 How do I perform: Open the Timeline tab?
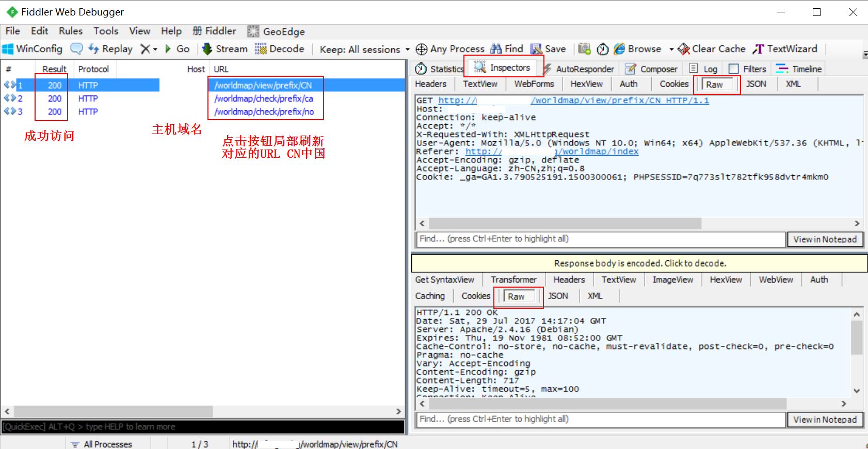click(x=799, y=69)
